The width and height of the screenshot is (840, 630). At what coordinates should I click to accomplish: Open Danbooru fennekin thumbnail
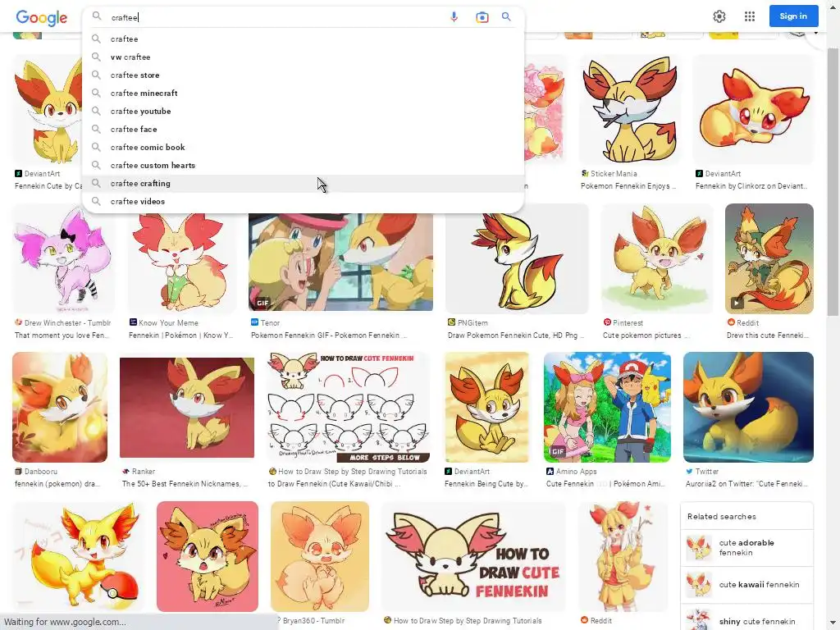(x=60, y=407)
